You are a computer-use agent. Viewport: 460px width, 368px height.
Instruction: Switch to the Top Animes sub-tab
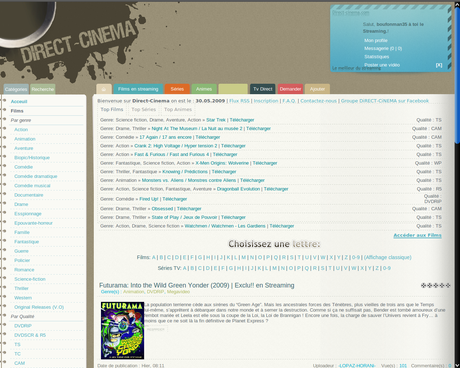click(x=178, y=109)
